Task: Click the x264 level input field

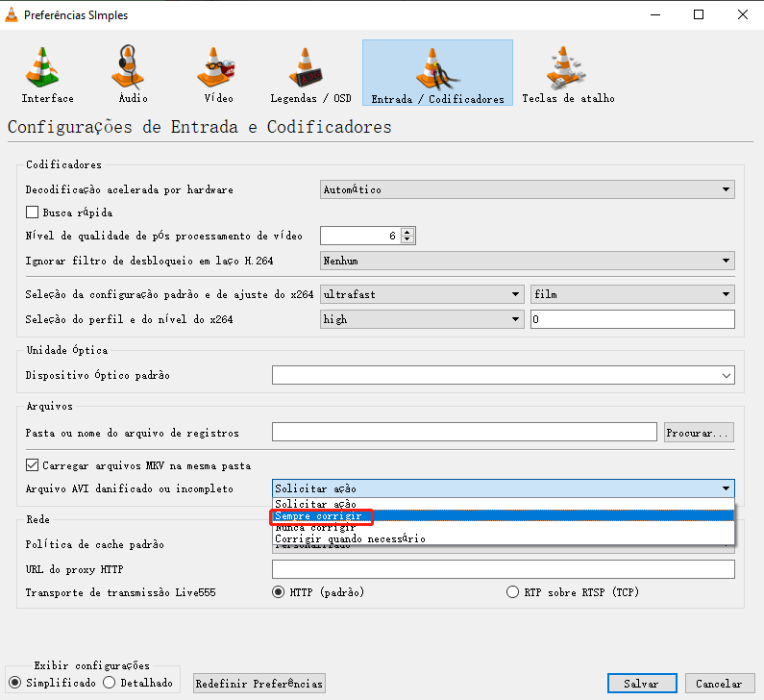Action: 632,319
